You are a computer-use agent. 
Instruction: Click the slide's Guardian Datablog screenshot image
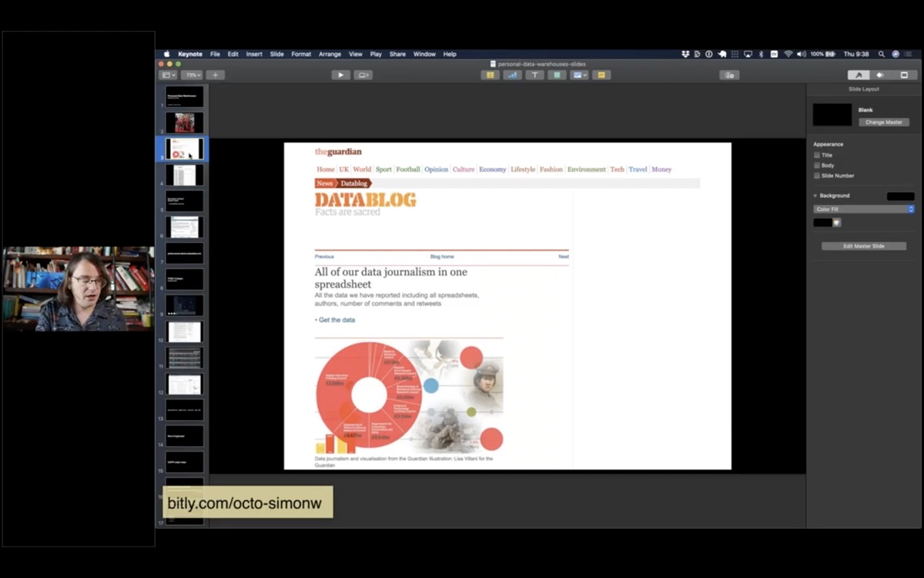tap(507, 306)
